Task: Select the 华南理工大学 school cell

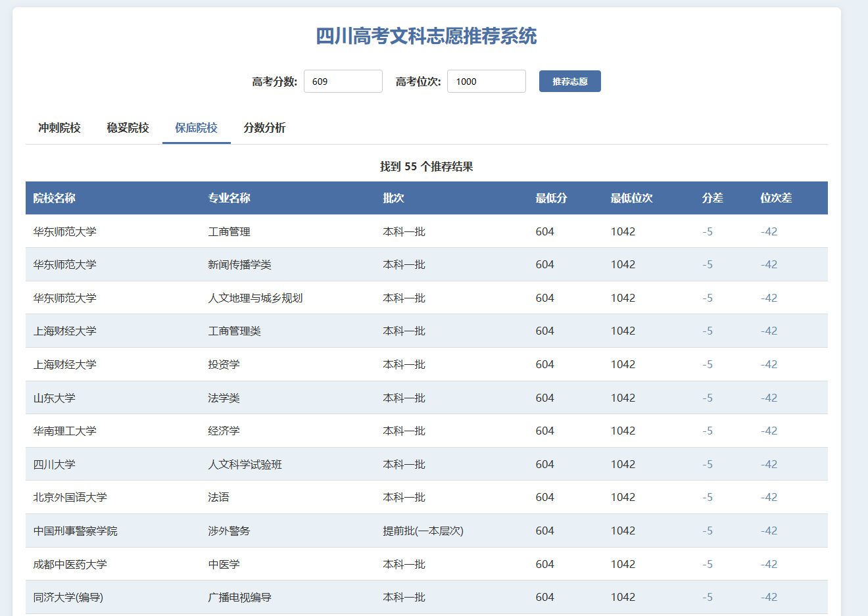Action: point(65,431)
